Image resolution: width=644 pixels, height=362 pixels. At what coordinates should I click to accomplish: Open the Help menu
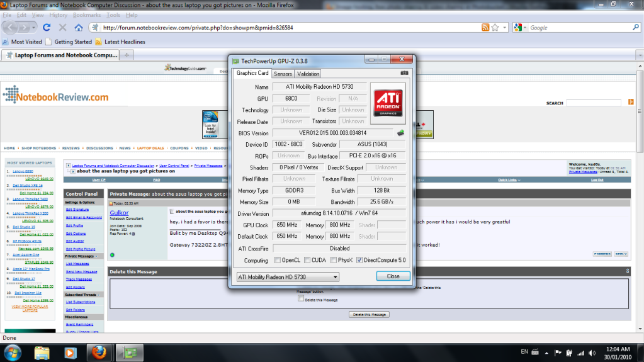click(x=132, y=15)
